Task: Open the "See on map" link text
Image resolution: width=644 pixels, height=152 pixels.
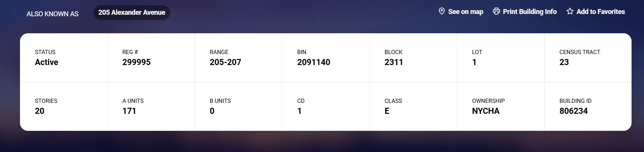Action: pyautogui.click(x=466, y=12)
